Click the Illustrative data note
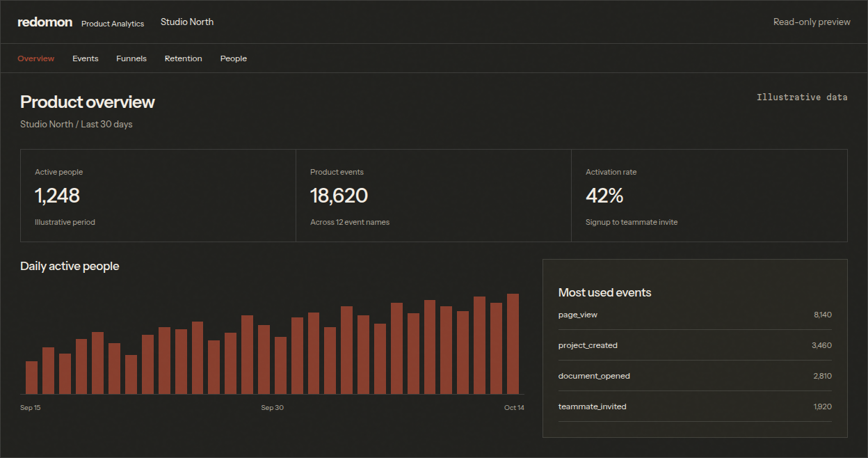The height and width of the screenshot is (458, 868). [802, 97]
